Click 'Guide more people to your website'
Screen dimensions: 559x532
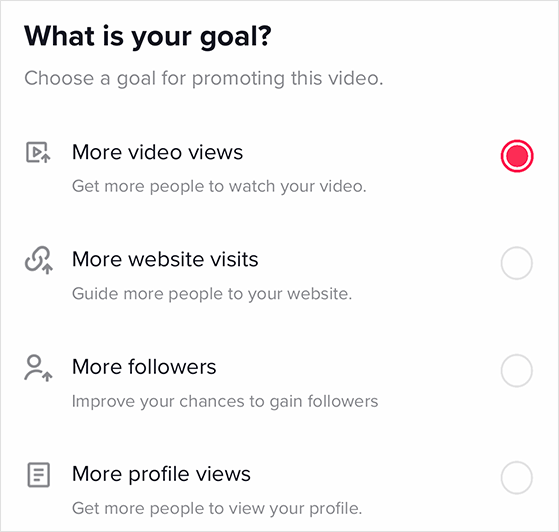coord(212,294)
